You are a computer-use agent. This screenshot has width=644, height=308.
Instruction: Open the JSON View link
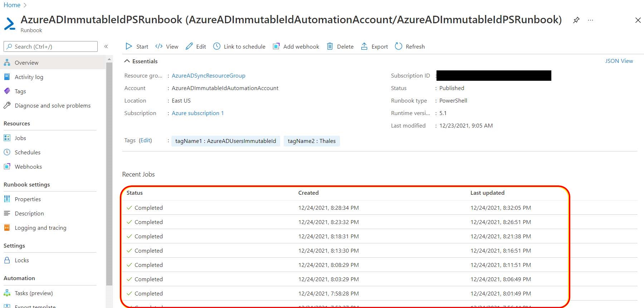tap(619, 61)
